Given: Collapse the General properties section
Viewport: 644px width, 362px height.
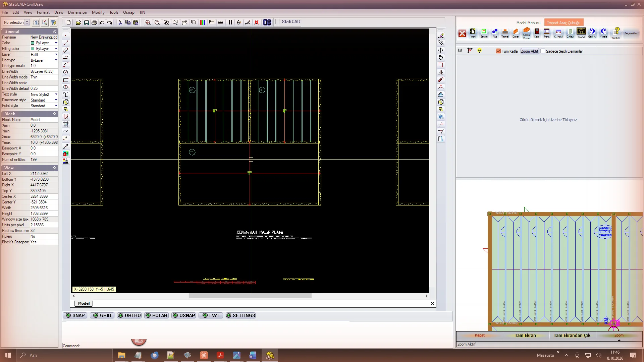Looking at the screenshot, I should click(55, 31).
